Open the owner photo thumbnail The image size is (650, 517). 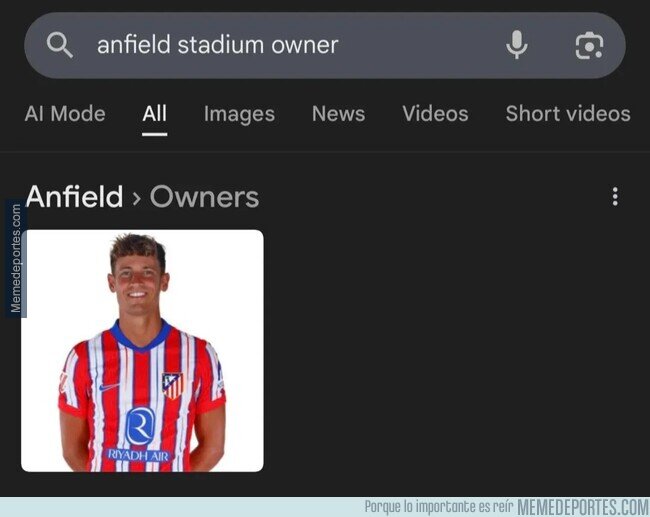142,351
